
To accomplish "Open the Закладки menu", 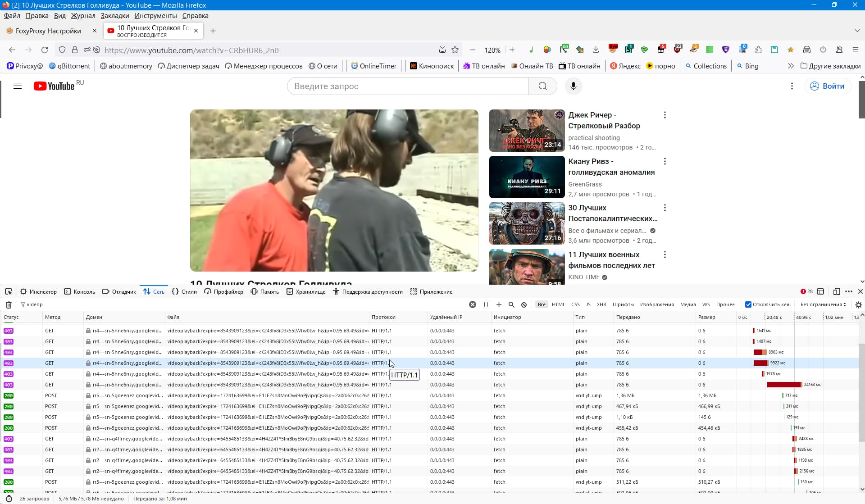I will click(115, 16).
